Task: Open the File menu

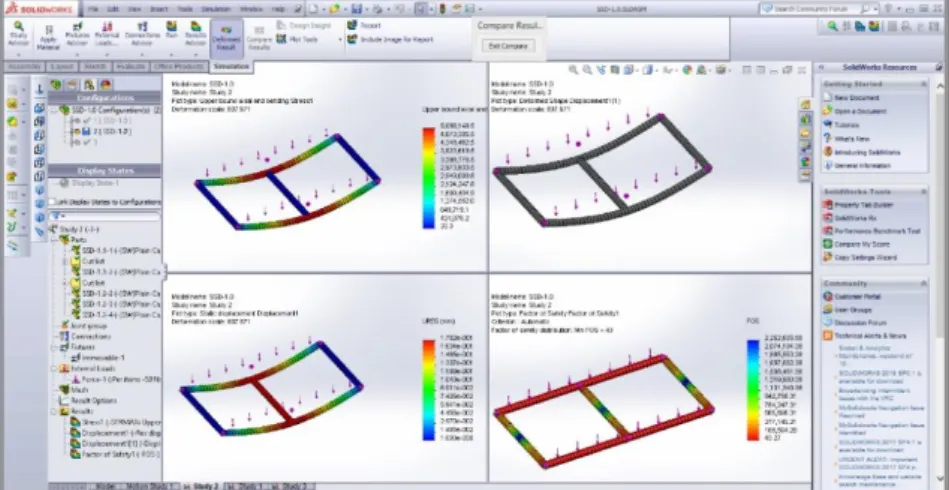Action: click(93, 9)
